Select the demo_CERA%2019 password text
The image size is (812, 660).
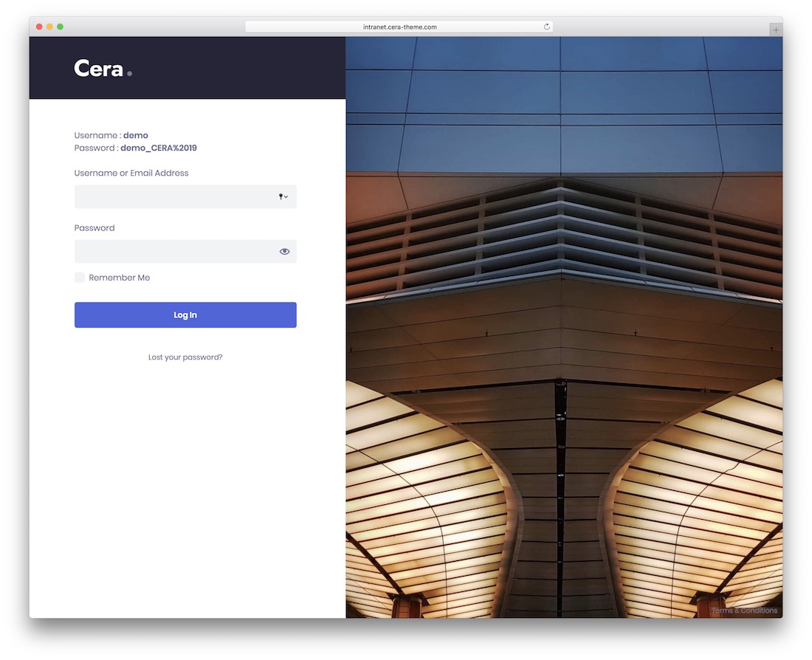[x=159, y=148]
